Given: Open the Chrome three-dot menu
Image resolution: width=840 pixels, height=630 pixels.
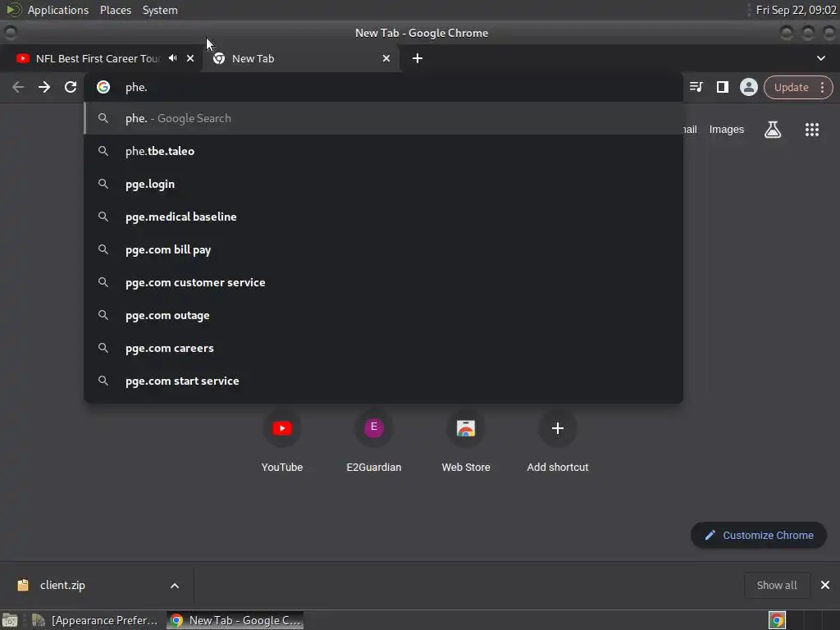Looking at the screenshot, I should click(822, 87).
